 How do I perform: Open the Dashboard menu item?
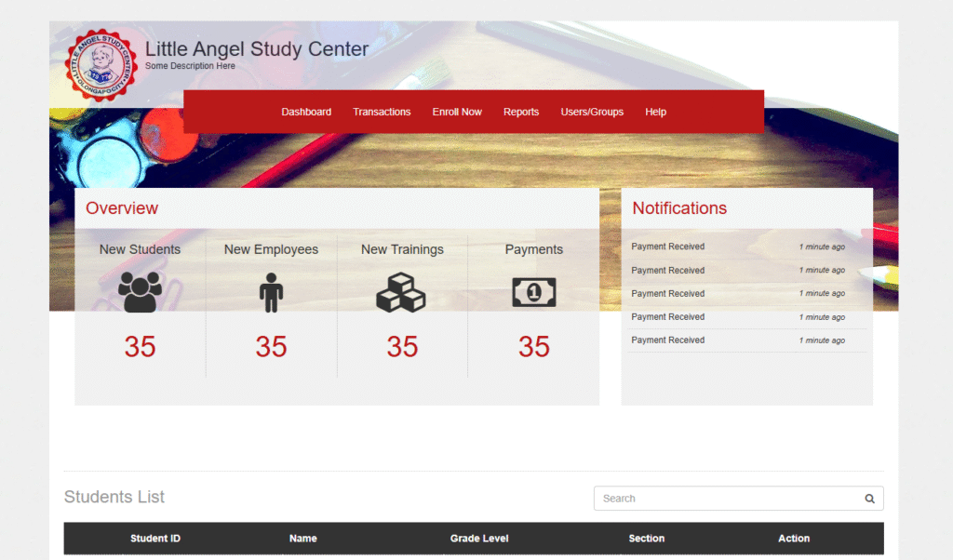click(x=306, y=112)
